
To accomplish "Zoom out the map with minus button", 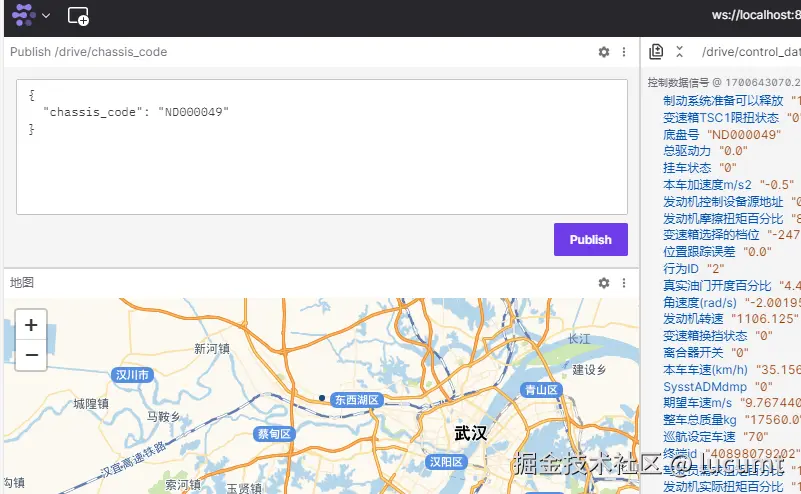I will pyautogui.click(x=31, y=355).
